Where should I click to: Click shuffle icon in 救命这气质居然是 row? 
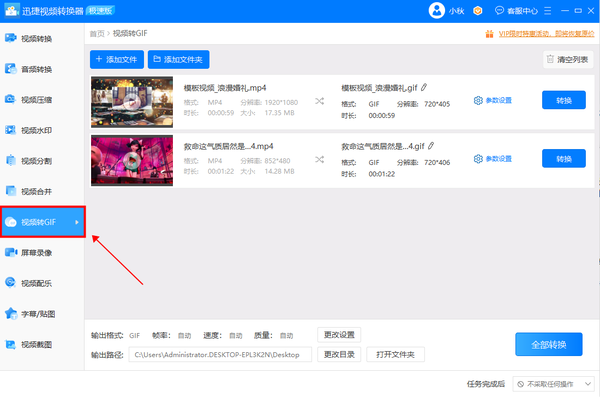pyautogui.click(x=320, y=159)
